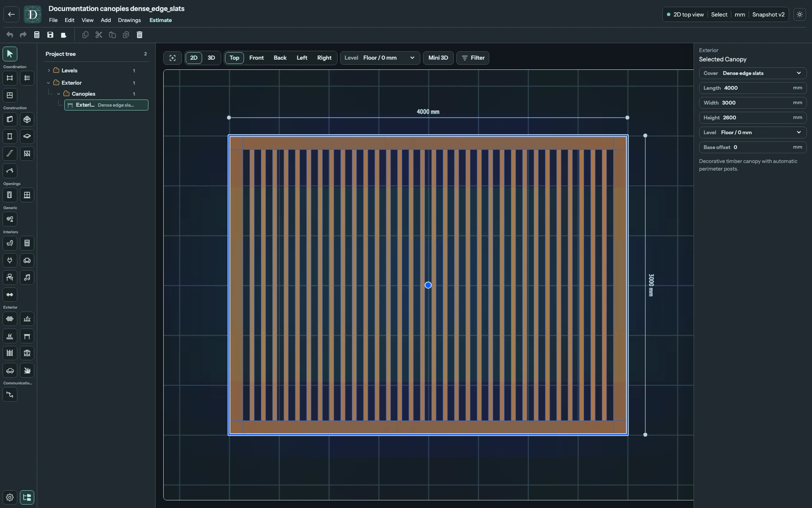Viewport: 812px width, 508px height.
Task: Click the Height 2600 input field
Action: 752,118
